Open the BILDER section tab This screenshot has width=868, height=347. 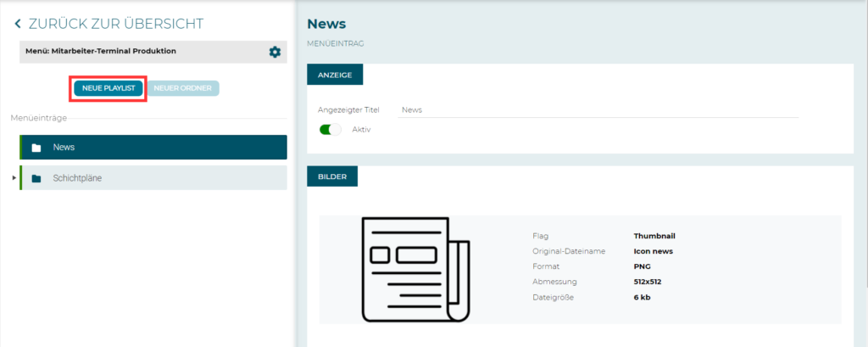(x=332, y=176)
